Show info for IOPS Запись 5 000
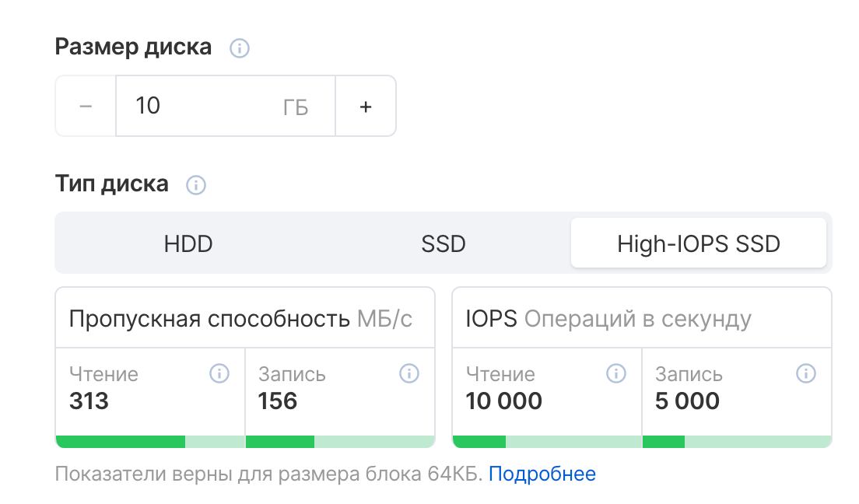This screenshot has height=504, width=859. coord(805,374)
